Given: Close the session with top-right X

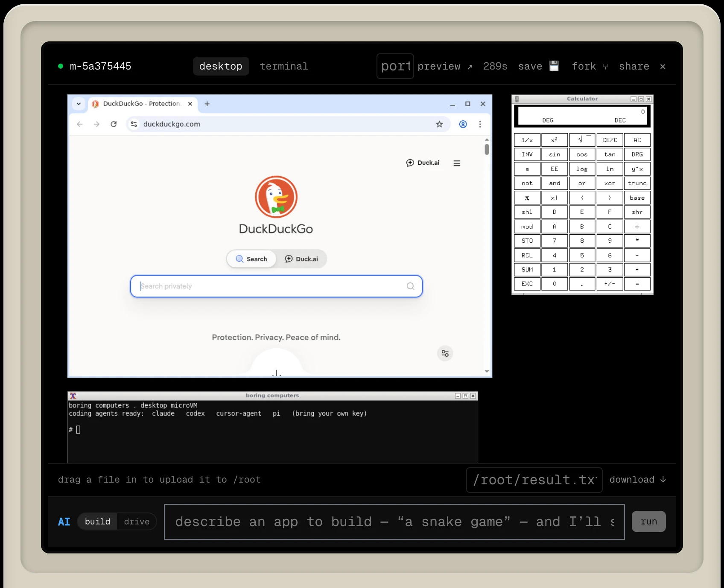Looking at the screenshot, I should pyautogui.click(x=663, y=67).
